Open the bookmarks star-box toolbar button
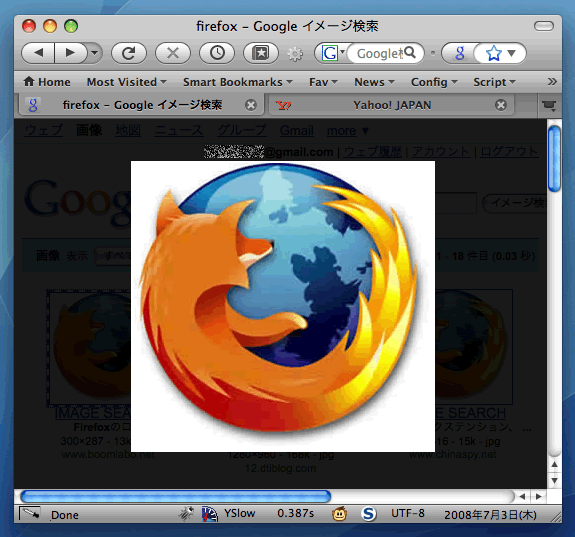Viewport: 575px width, 537px height. [261, 54]
